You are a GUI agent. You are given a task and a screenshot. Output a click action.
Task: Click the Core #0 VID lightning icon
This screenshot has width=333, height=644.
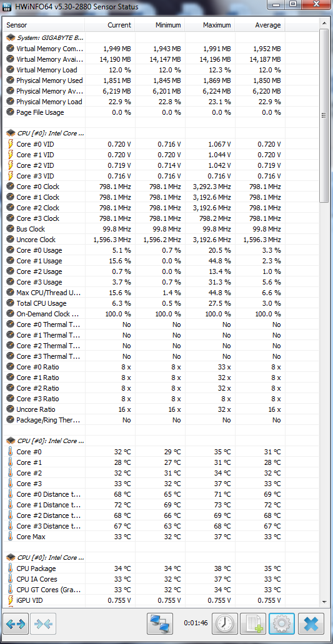coord(10,144)
